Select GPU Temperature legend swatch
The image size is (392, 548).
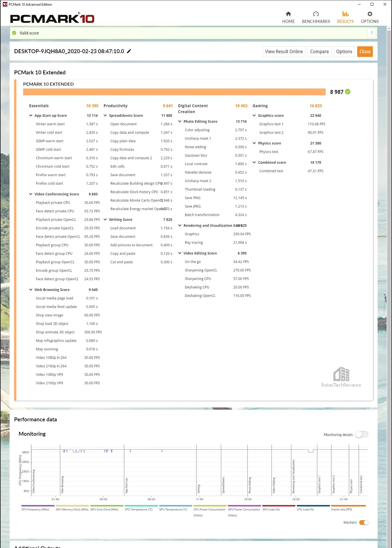coord(176,506)
